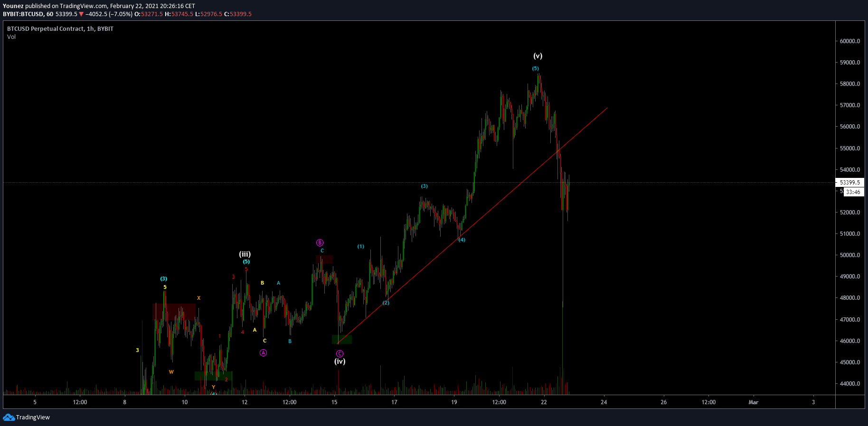Select the magenta circled C label
The width and height of the screenshot is (868, 426).
(x=340, y=353)
